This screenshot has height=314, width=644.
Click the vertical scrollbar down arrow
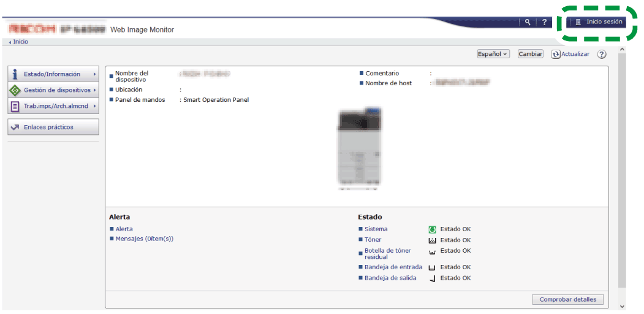coord(623,306)
